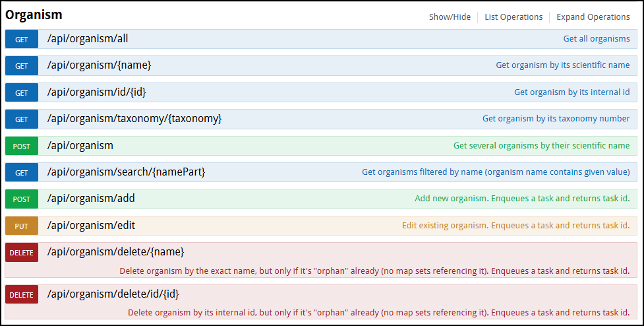
Task: Open the /api/organism/edit endpoint path
Action: coord(91,225)
